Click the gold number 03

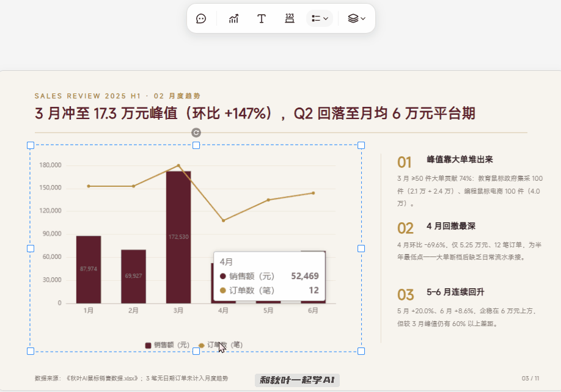pos(405,295)
